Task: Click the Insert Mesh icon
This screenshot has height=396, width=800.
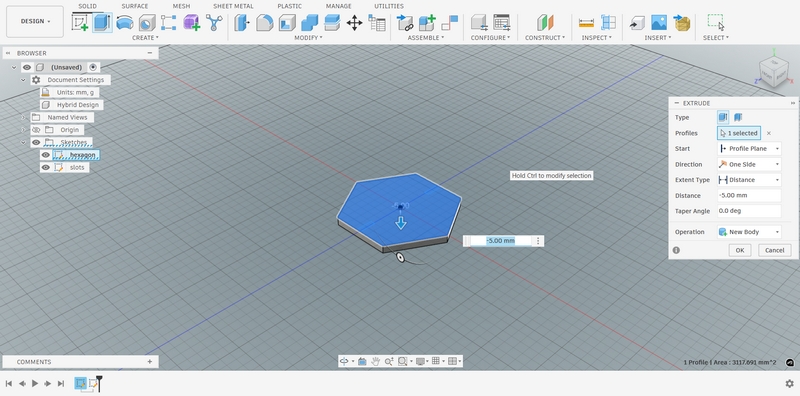Action: coord(682,22)
